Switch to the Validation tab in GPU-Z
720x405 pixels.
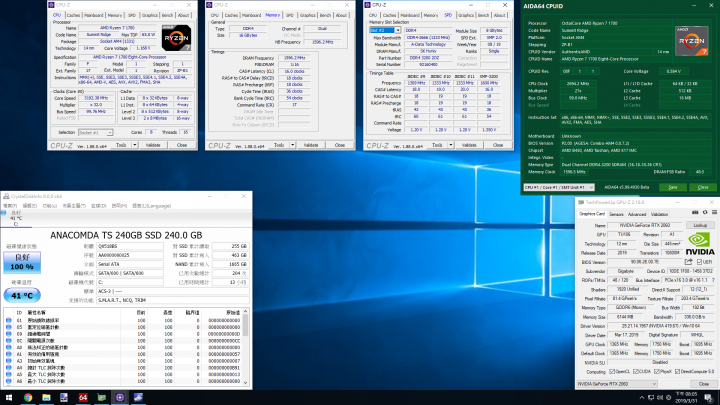click(659, 214)
